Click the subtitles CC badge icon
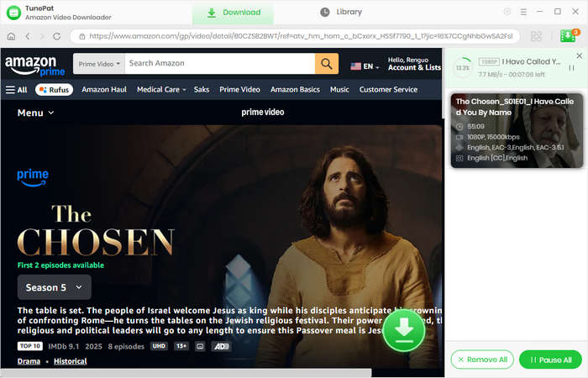Screen dimensions: 588x378 pyautogui.click(x=200, y=346)
